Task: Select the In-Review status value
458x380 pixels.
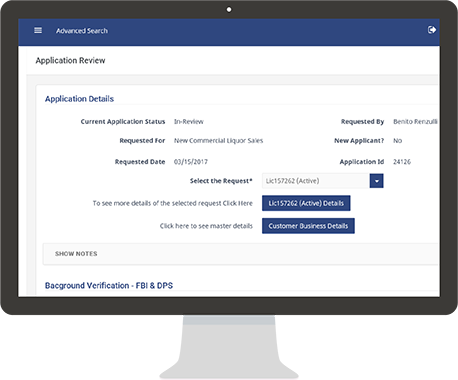Action: click(x=189, y=121)
